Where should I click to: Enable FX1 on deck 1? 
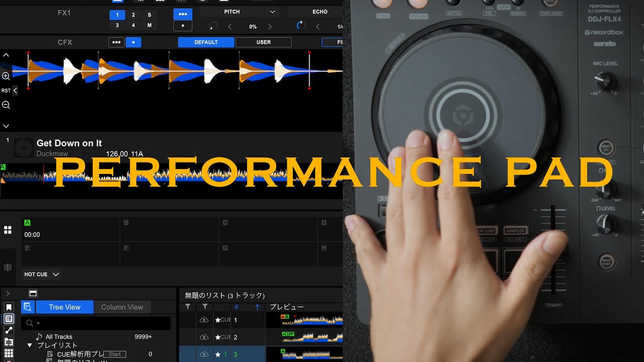point(117,15)
